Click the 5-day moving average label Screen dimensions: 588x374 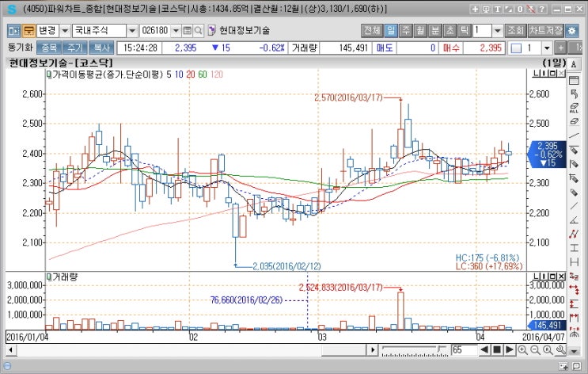(x=169, y=74)
